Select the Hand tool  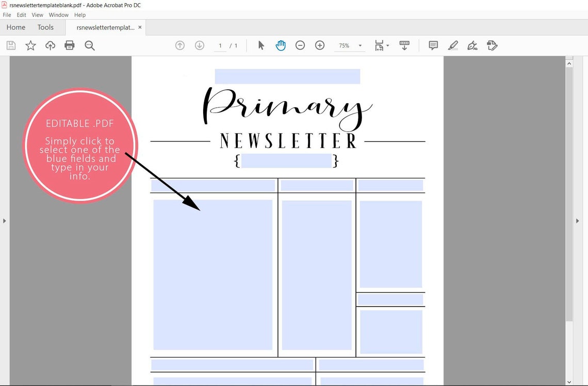pos(281,45)
